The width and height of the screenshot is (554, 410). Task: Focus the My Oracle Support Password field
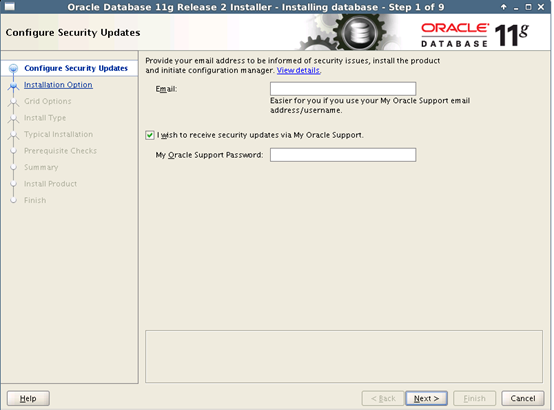343,155
